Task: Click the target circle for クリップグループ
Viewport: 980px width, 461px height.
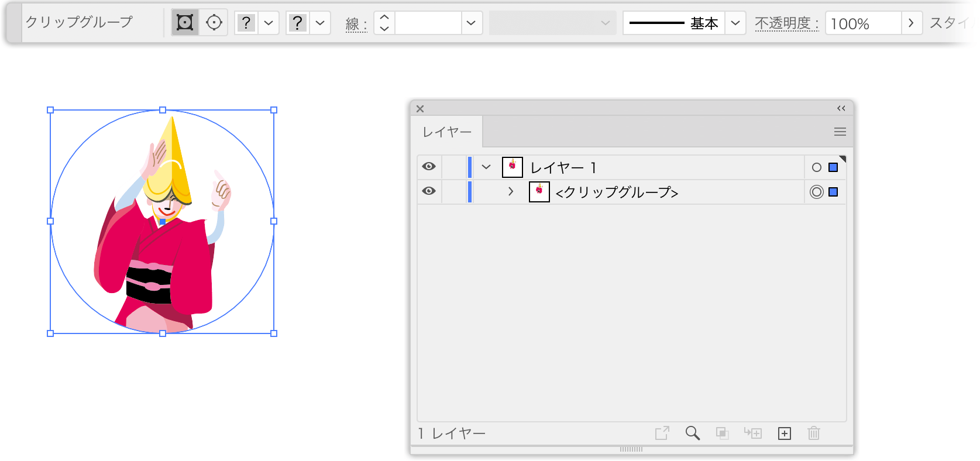Action: (x=817, y=192)
